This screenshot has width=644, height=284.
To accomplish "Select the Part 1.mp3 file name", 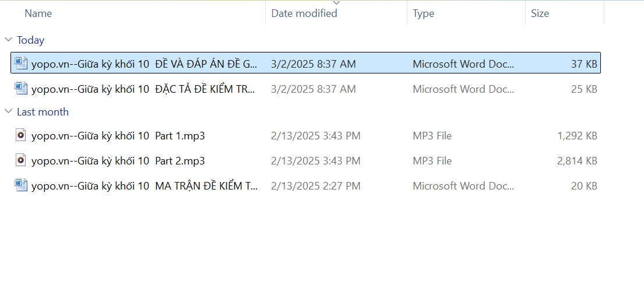I will [118, 136].
